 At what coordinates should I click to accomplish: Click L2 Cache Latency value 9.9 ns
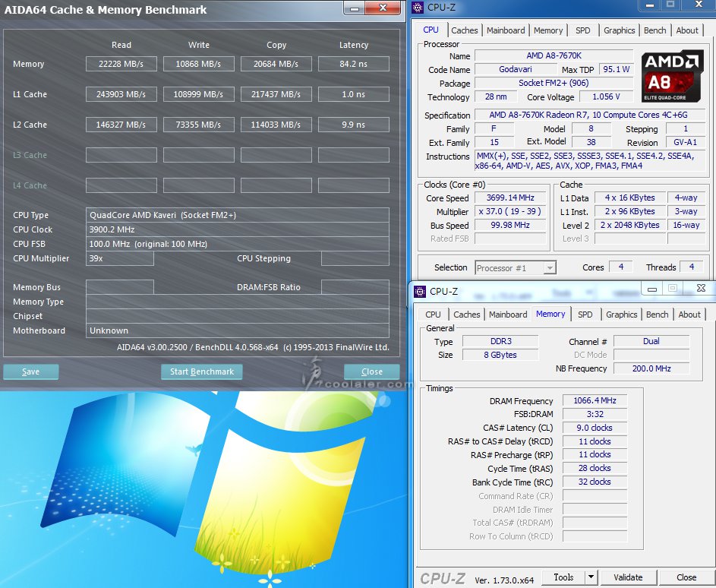tap(353, 125)
